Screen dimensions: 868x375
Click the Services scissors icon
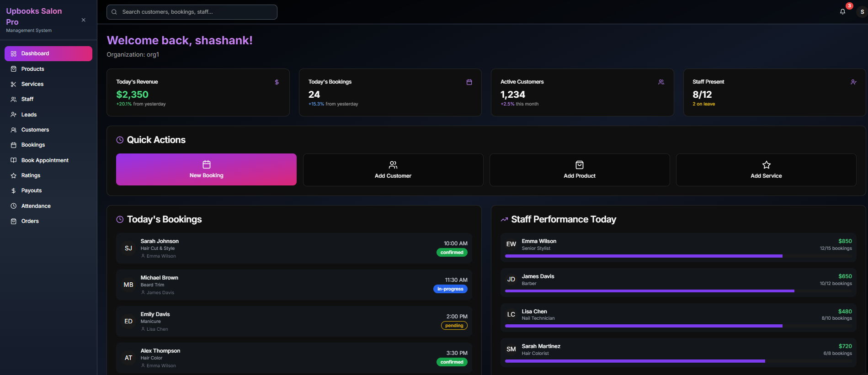(13, 84)
